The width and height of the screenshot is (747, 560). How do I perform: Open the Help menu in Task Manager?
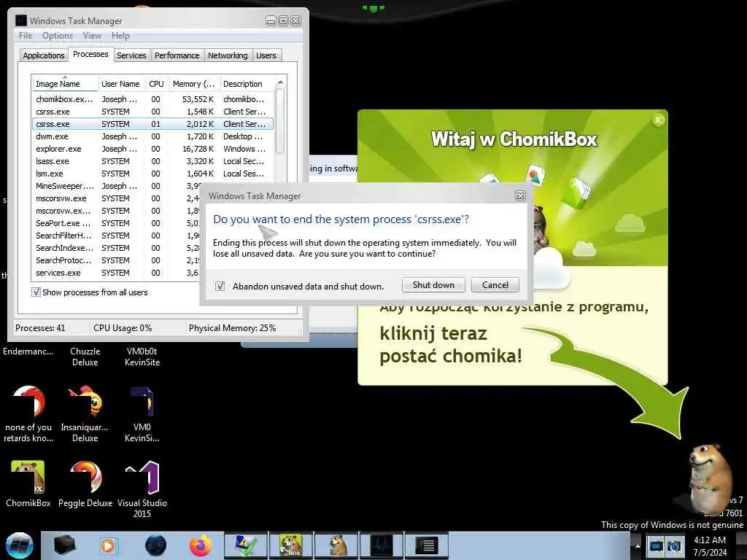point(120,36)
